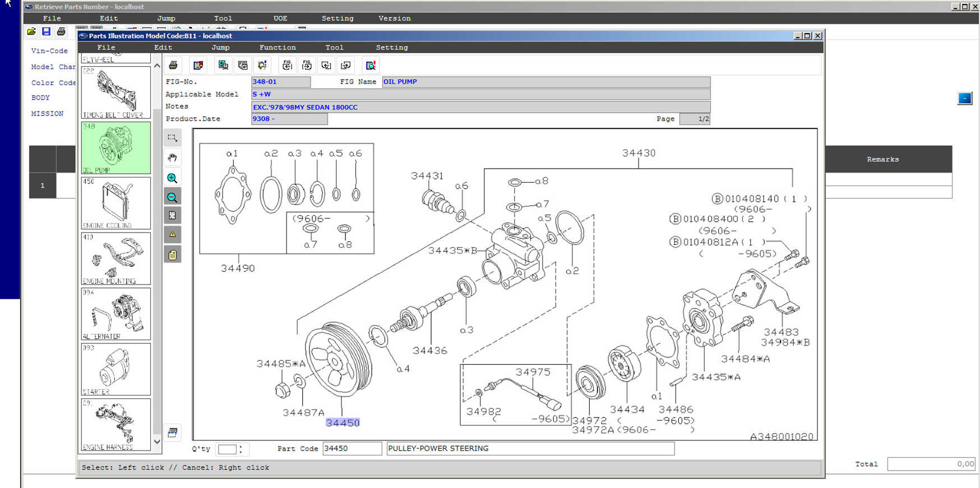Click the print icon in illustration toolbar

[x=173, y=66]
